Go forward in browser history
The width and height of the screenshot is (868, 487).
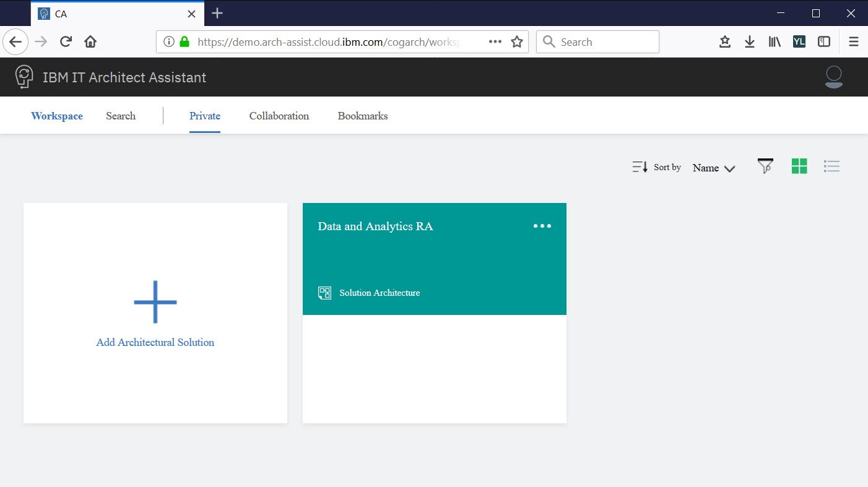click(41, 42)
